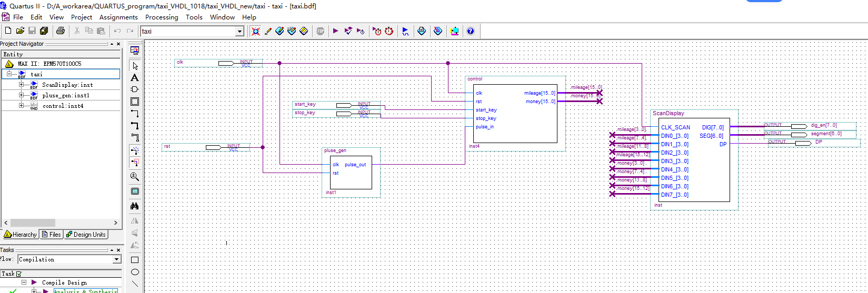
Task: Open the Assignments menu
Action: 118,17
